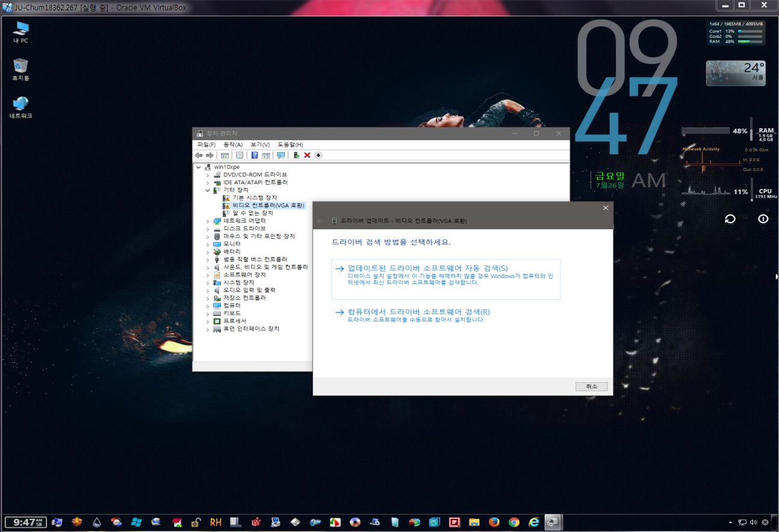This screenshot has height=532, width=779.
Task: Click the network icon in system tray
Action: click(x=743, y=522)
